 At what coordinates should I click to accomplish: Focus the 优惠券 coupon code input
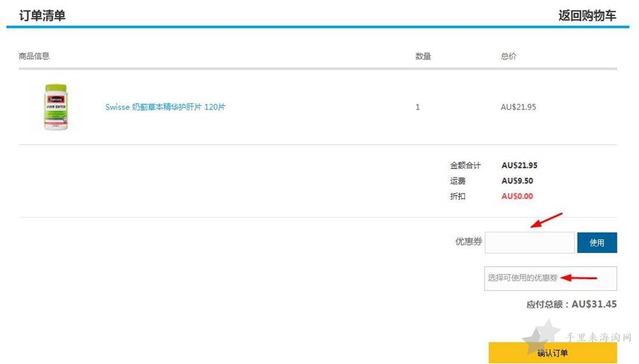tap(529, 243)
